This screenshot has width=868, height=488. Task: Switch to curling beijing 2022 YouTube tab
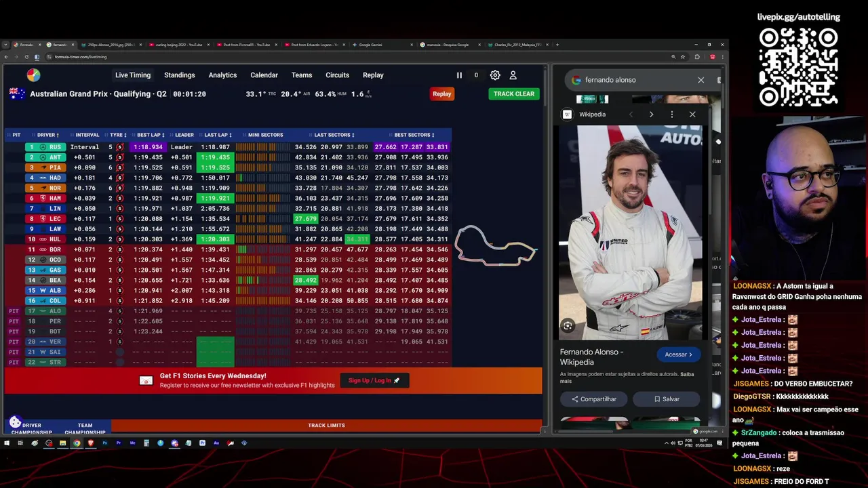pos(179,45)
